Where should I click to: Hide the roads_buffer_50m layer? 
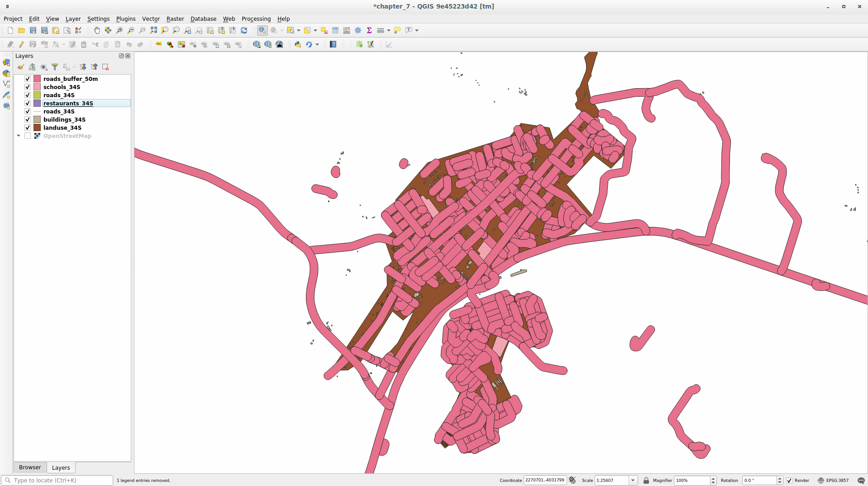tap(28, 79)
